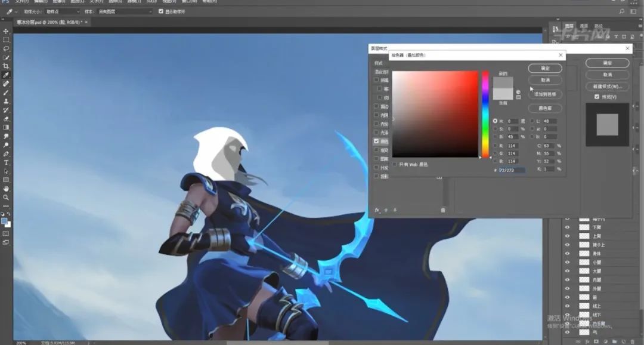Toggle the 显示取样环 checkbox in options bar

[x=161, y=11]
